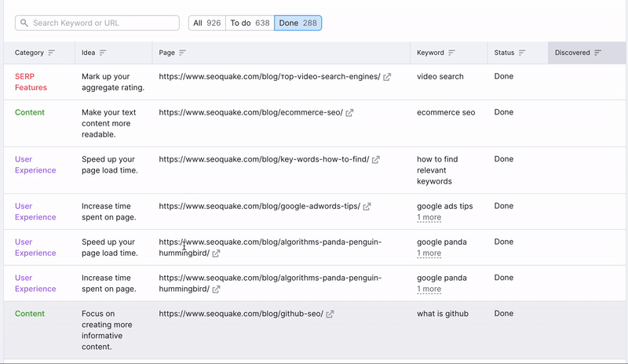Open external link icon for key-words-how-to-find page
628x364 pixels.
tap(375, 160)
